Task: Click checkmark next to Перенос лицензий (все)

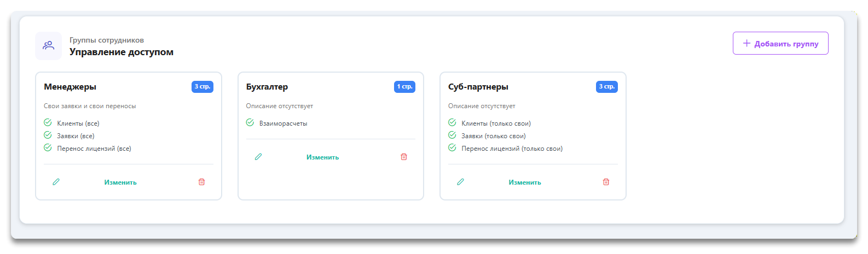Action: coord(48,148)
